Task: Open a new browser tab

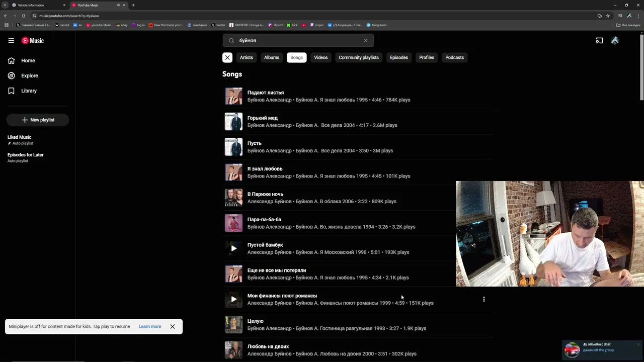Action: (x=133, y=5)
